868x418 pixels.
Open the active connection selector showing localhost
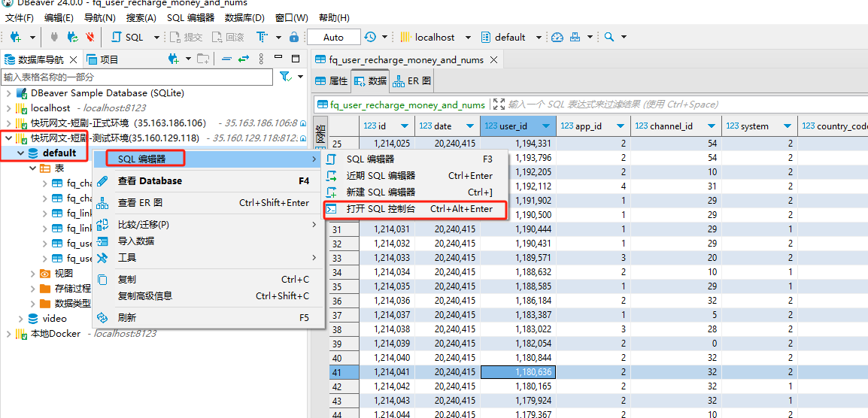coord(435,37)
